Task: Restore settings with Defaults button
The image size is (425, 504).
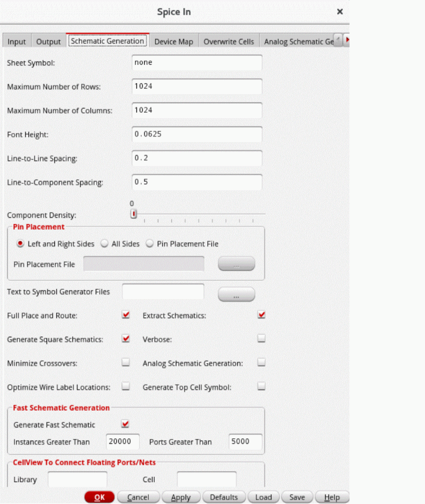Action: (x=224, y=497)
